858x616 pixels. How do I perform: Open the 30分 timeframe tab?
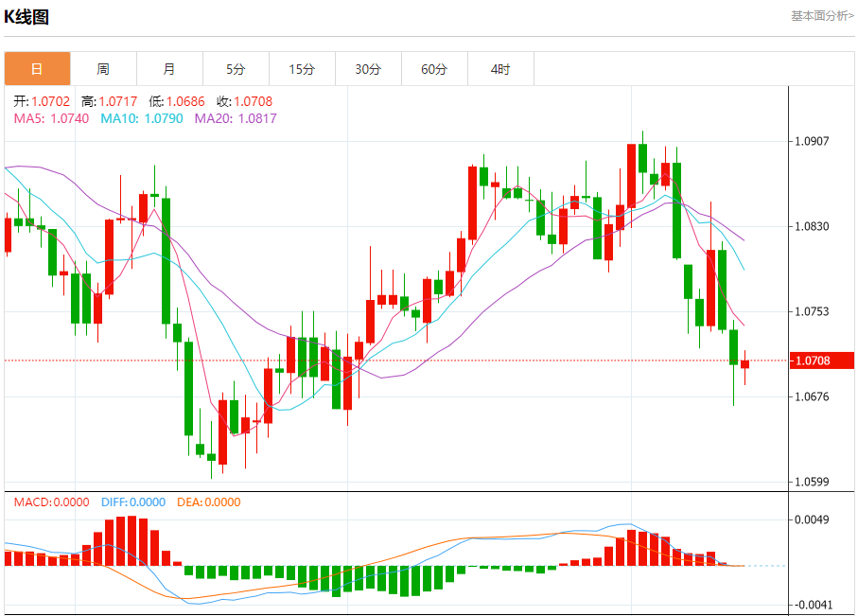pos(368,69)
